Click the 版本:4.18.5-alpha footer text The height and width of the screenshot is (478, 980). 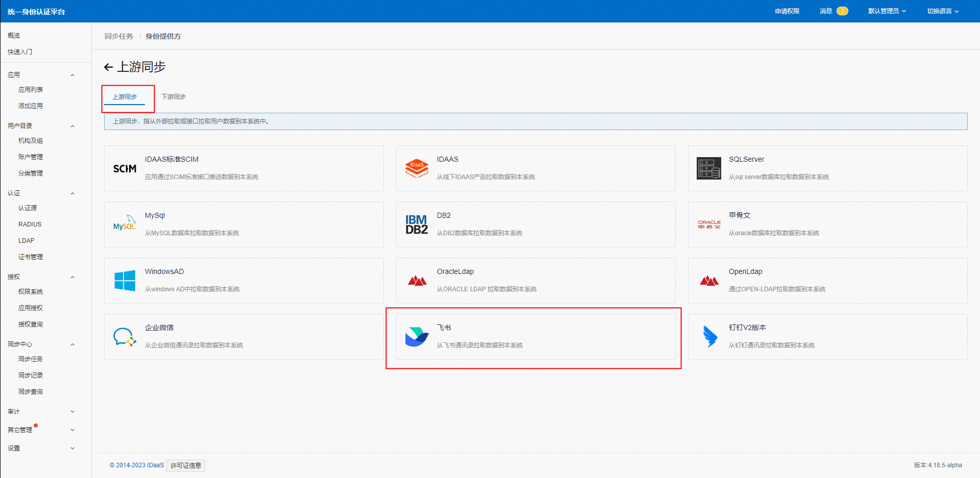tap(938, 465)
